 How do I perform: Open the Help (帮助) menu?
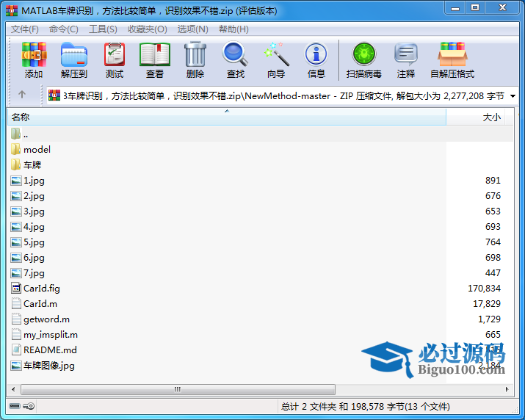point(233,29)
